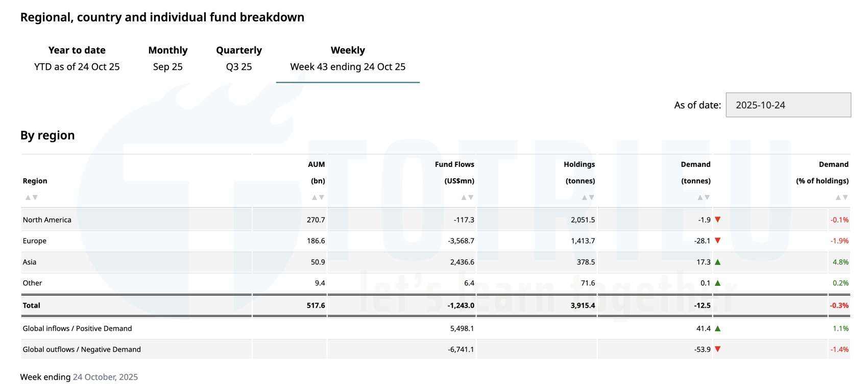Click the Total row label

click(x=32, y=305)
